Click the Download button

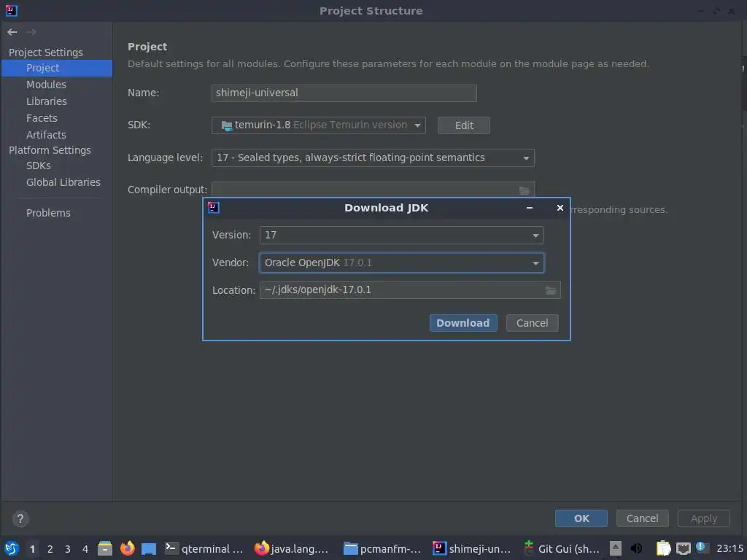(x=463, y=323)
